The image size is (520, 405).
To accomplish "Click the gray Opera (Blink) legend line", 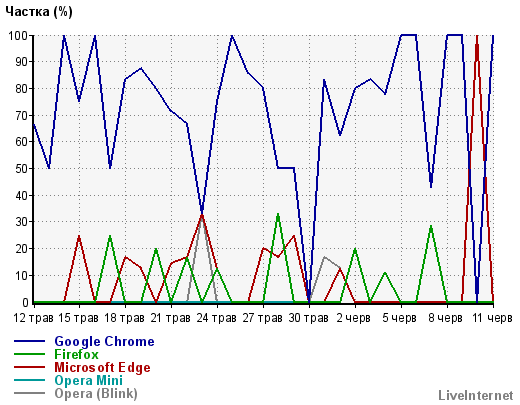I will click(x=29, y=393).
